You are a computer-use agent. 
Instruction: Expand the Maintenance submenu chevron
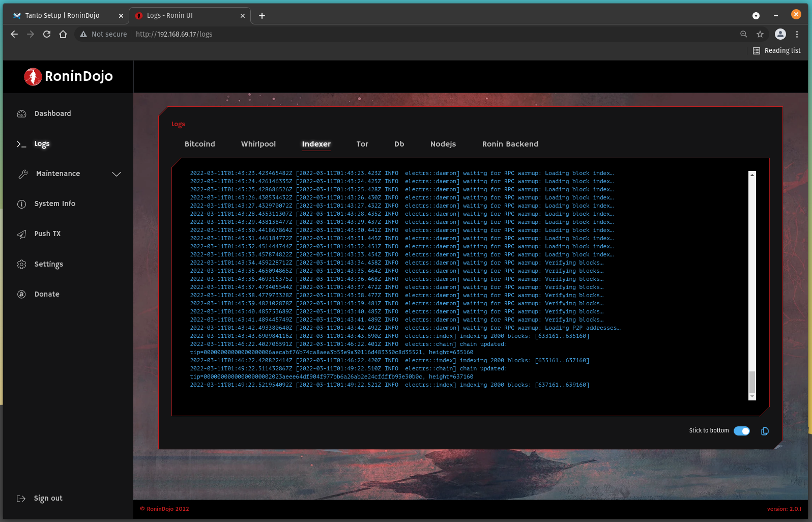[117, 174]
